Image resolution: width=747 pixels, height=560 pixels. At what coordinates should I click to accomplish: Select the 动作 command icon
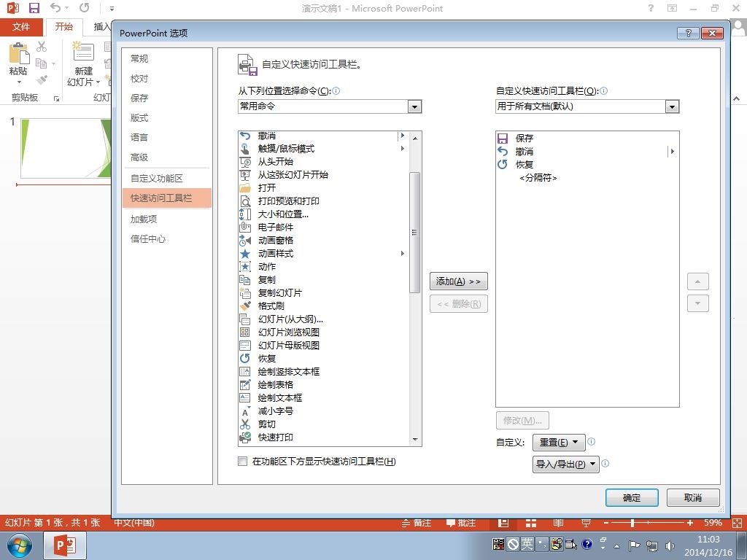[x=245, y=267]
